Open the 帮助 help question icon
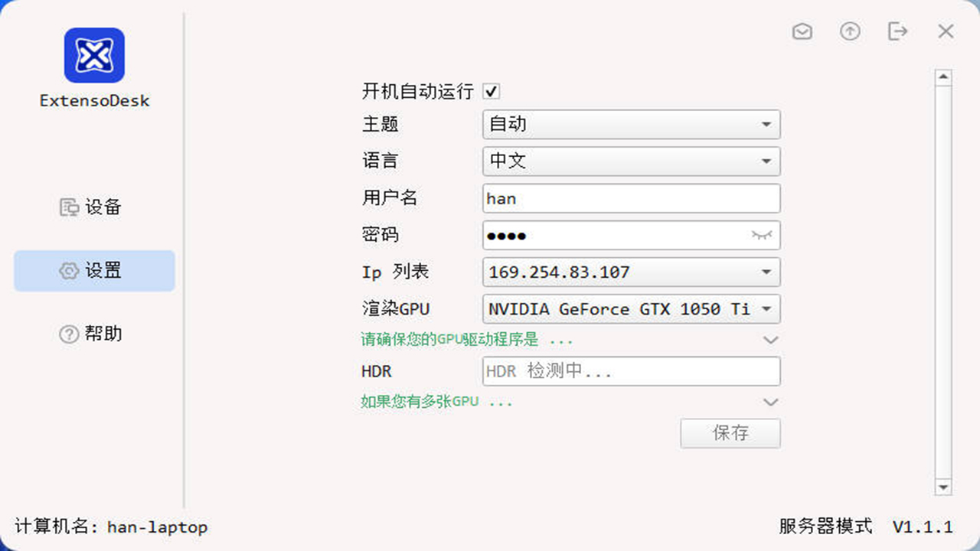Screen dimensions: 980x551 70,334
